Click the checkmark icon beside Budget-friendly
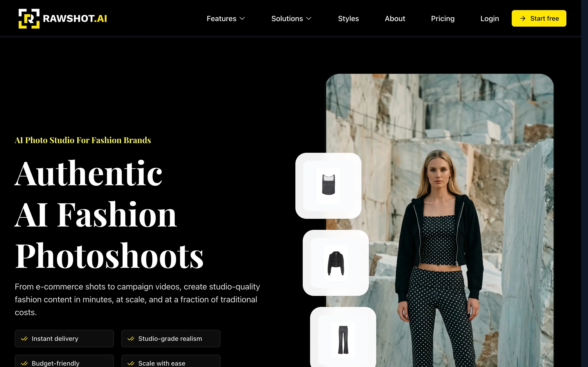Image resolution: width=588 pixels, height=367 pixels. pos(25,363)
